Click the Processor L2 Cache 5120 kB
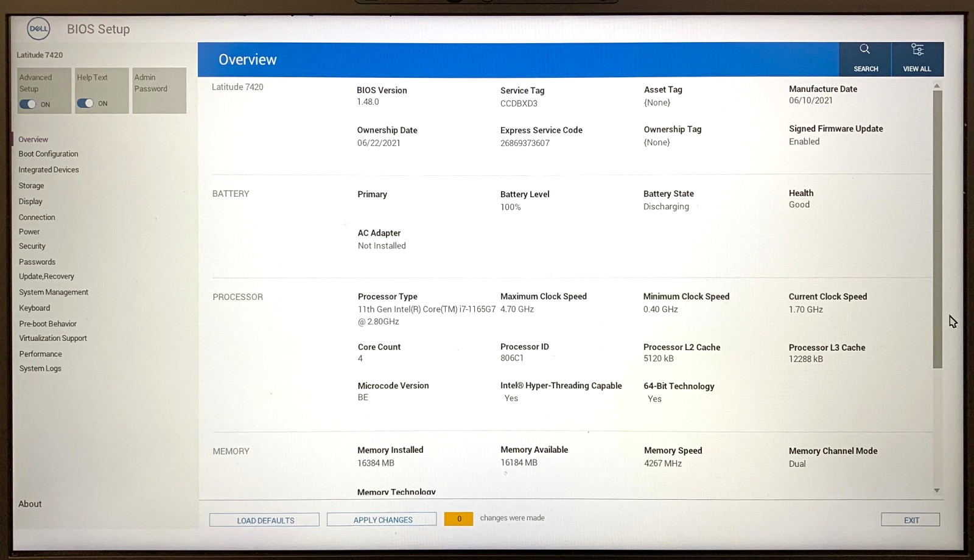The width and height of the screenshot is (974, 560). (659, 359)
